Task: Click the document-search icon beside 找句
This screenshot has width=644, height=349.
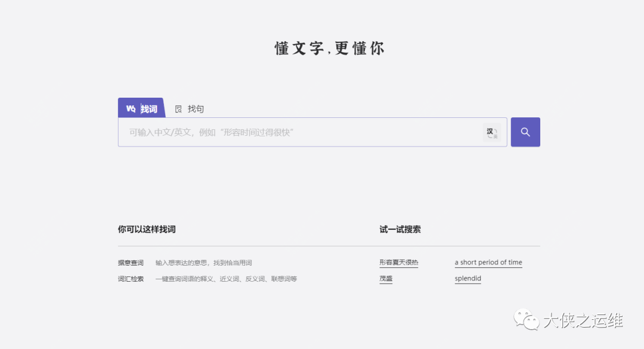Action: [178, 109]
